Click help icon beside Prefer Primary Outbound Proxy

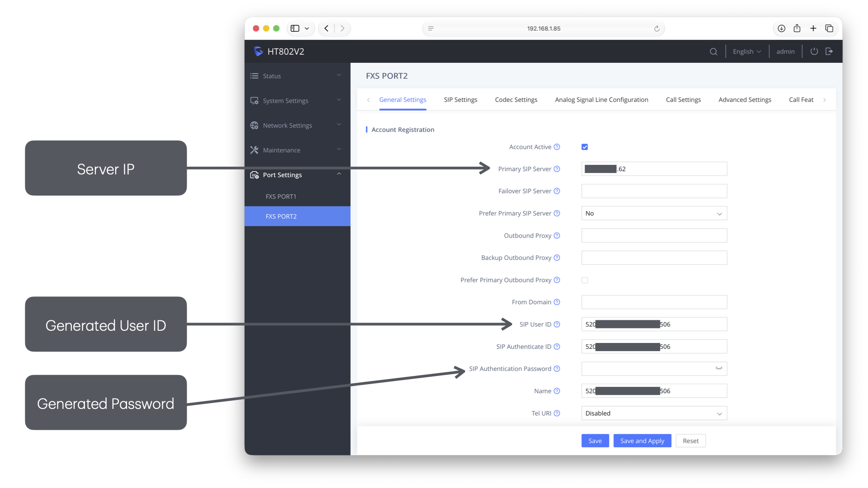(x=557, y=280)
